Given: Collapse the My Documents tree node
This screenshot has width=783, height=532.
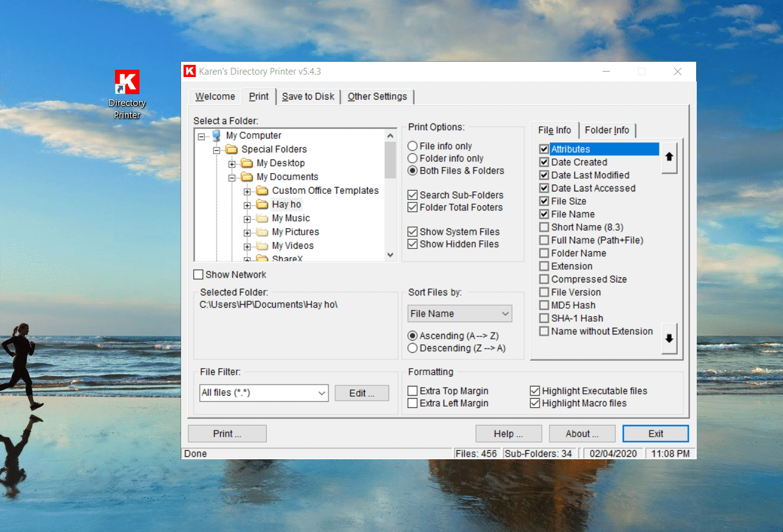Looking at the screenshot, I should pos(232,177).
